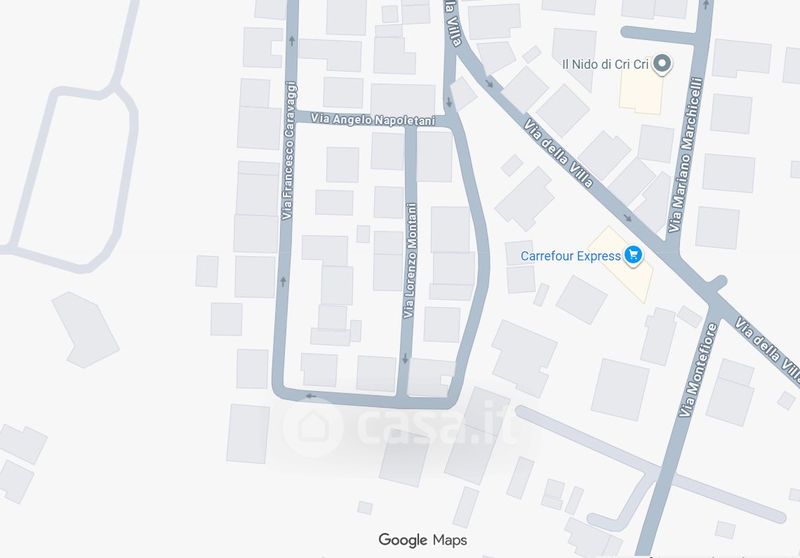Click the left arrow on the bottom loop road
Screen dimensions: 800x558
click(311, 396)
